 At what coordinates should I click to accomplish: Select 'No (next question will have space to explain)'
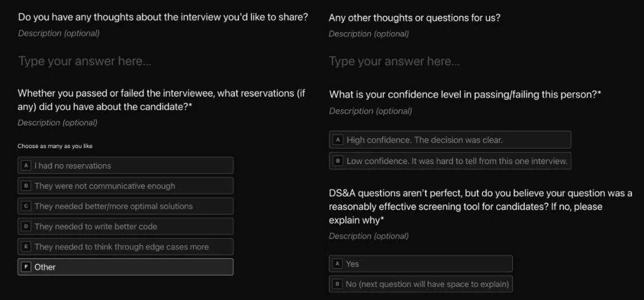[x=421, y=284]
